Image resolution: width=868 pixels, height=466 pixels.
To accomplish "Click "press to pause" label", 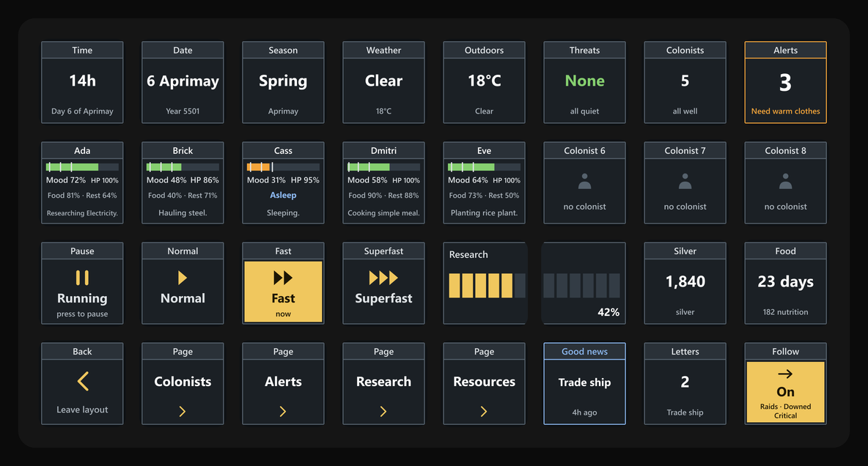I will (x=82, y=314).
